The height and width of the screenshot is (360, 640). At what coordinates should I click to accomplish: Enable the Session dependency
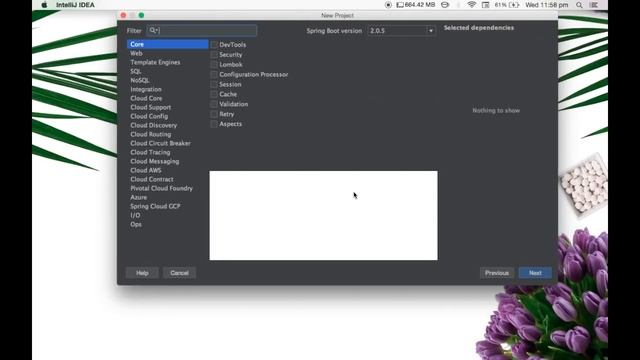(x=214, y=84)
